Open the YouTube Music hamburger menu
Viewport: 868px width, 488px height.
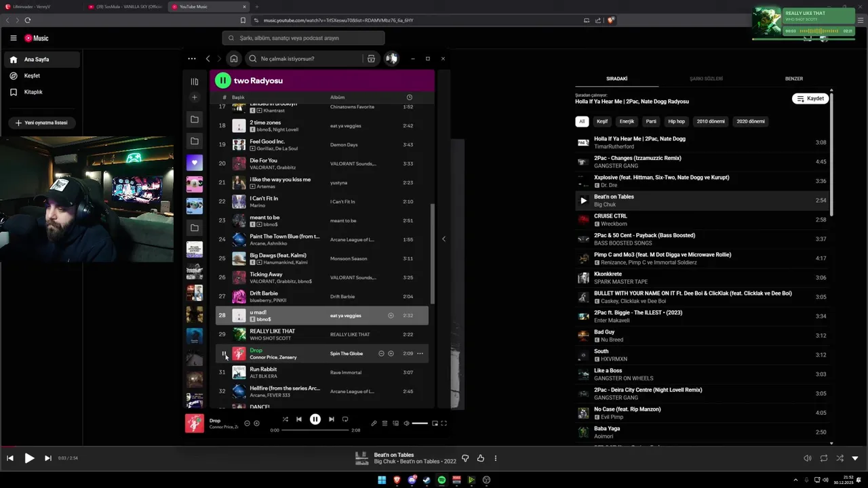coord(13,38)
